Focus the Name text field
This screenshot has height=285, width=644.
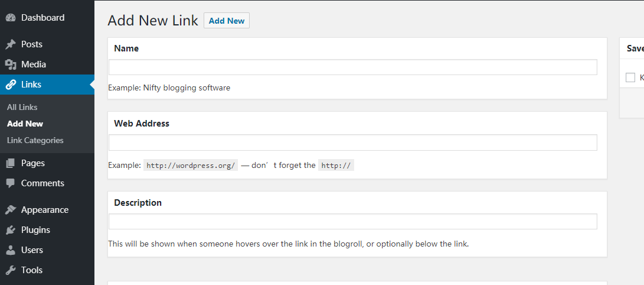(x=353, y=67)
